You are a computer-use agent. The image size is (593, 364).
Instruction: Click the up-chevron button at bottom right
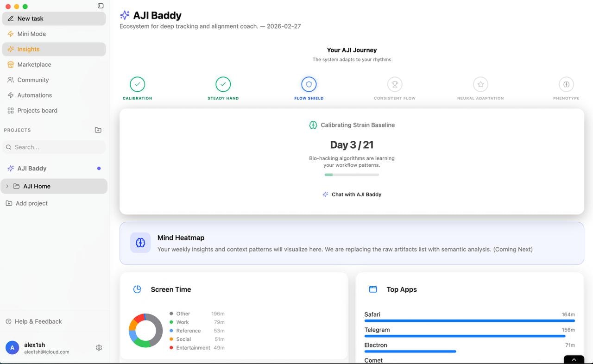coord(574,360)
